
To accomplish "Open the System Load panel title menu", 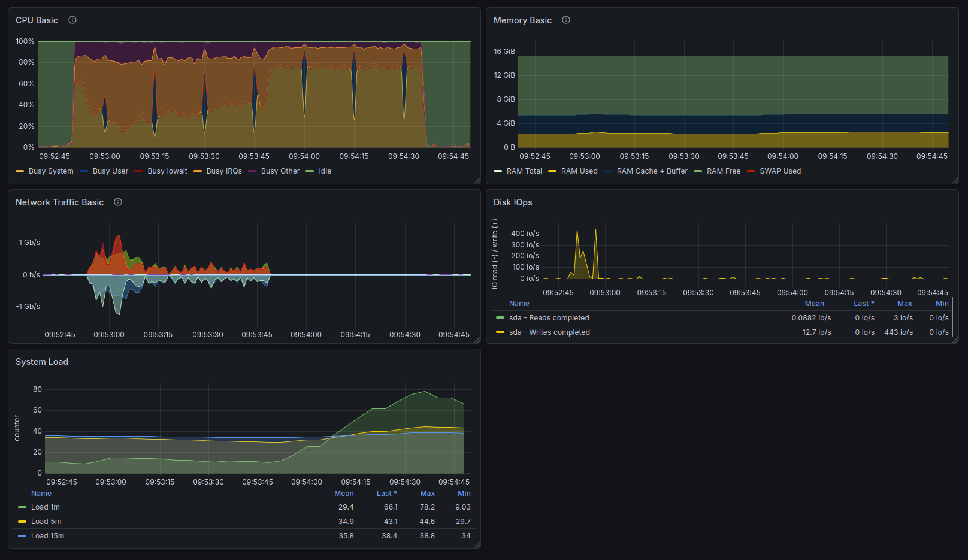I will [x=42, y=361].
